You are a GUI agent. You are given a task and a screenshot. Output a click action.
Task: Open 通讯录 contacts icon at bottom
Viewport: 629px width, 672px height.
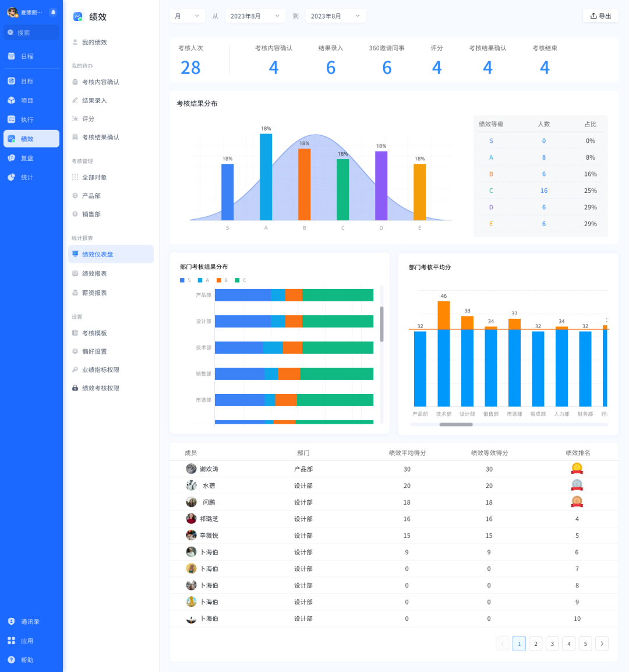point(12,621)
